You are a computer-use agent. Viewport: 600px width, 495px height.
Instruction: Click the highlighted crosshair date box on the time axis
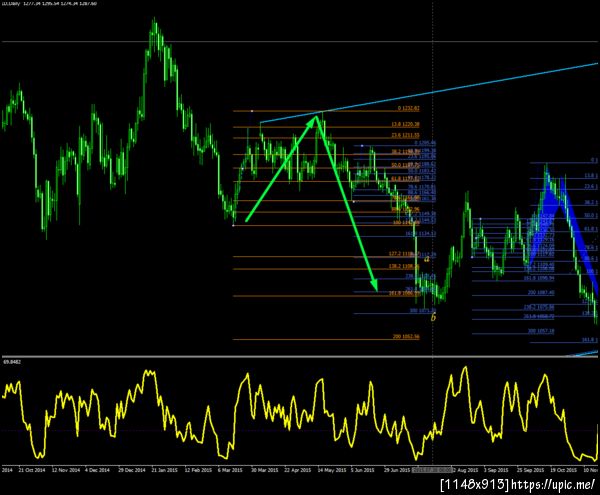pos(432,470)
